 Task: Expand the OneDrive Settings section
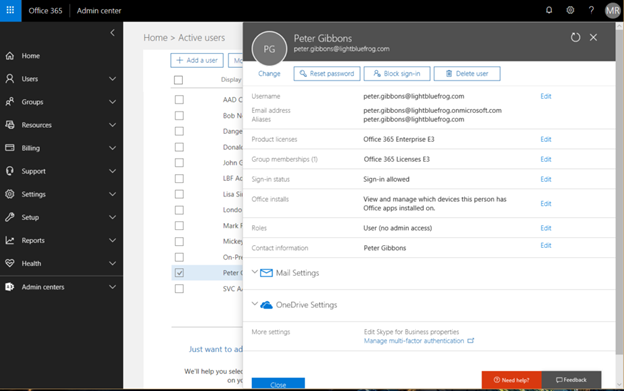point(255,304)
